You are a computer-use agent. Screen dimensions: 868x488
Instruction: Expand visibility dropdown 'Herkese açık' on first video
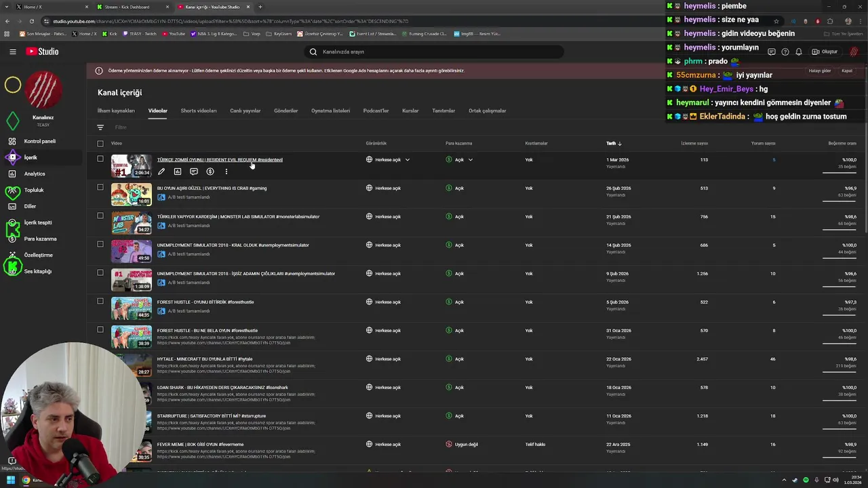point(407,160)
